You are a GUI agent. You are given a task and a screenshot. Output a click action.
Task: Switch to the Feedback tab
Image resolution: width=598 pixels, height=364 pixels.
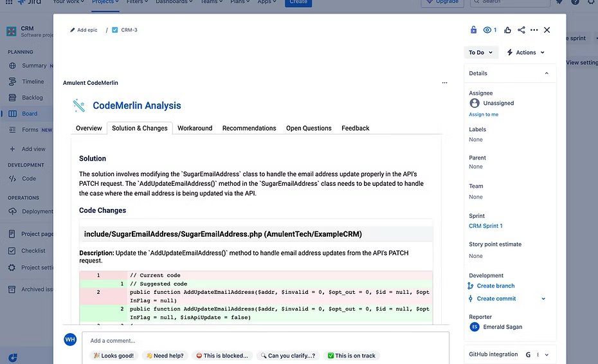tap(355, 128)
